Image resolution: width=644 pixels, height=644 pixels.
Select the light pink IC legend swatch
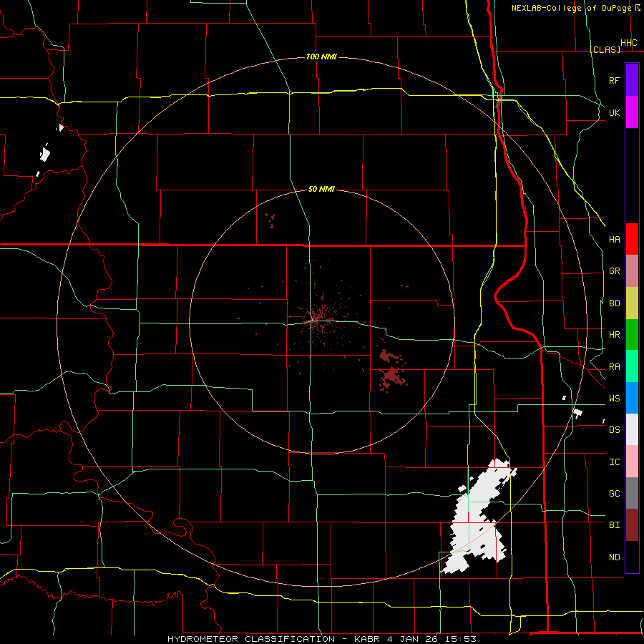coord(632,462)
